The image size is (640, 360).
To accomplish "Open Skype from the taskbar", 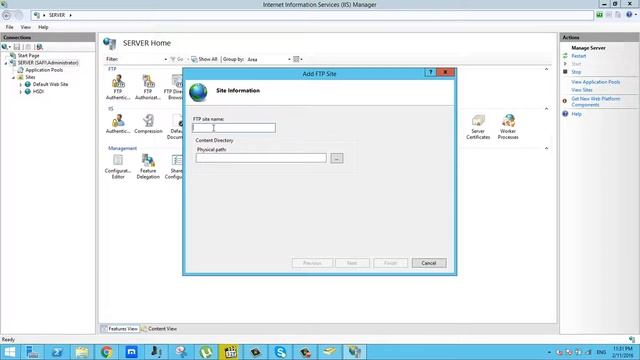I will 280,352.
